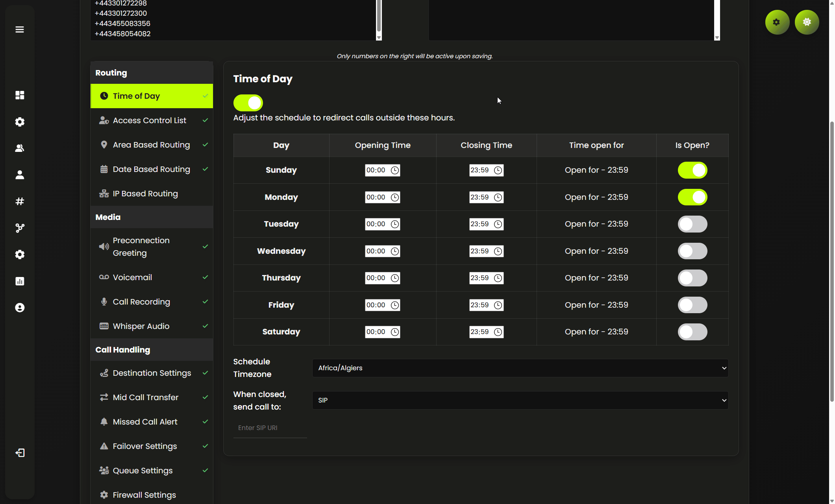Open Tuesday closing time clock picker

(498, 224)
